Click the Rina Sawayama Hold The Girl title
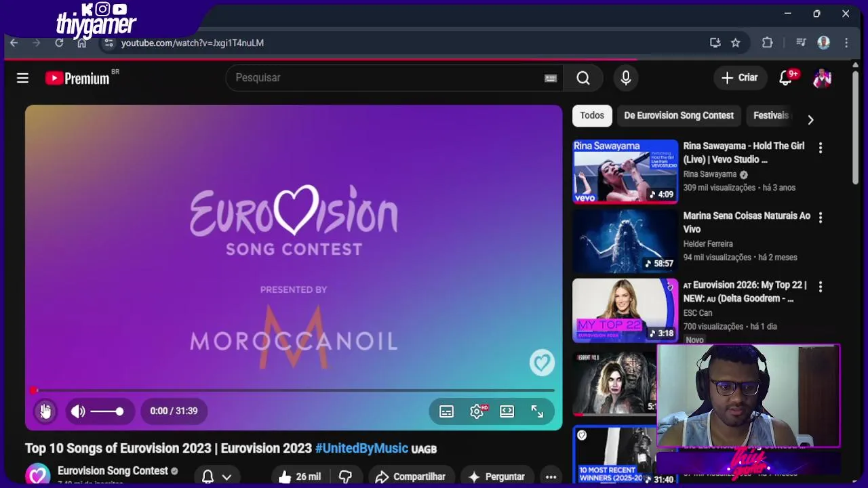This screenshot has height=488, width=868. tap(744, 152)
